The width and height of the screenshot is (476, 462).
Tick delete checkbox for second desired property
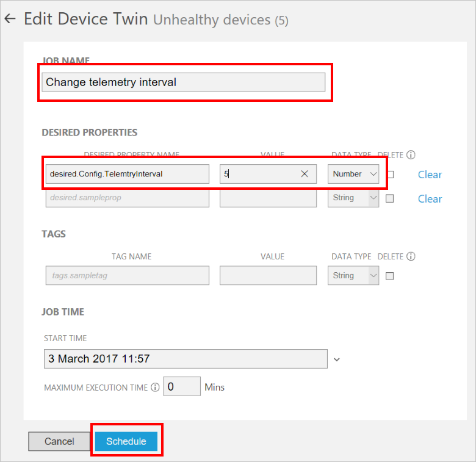(x=391, y=198)
